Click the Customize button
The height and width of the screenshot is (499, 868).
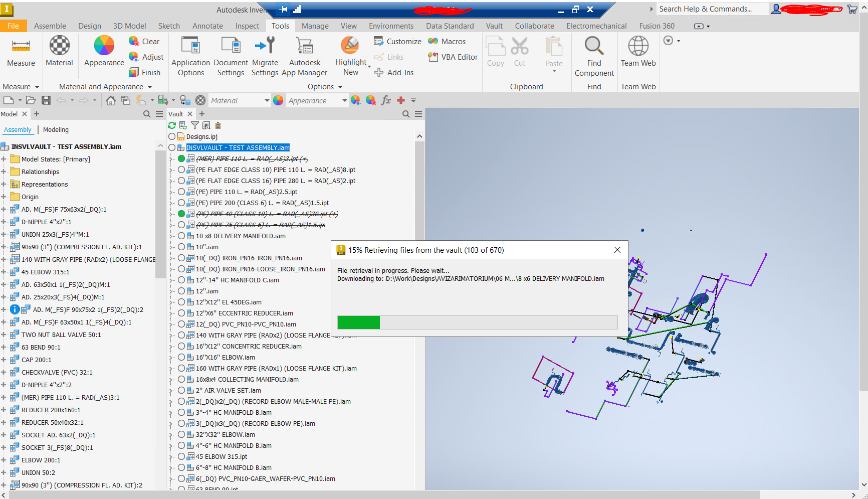[x=397, y=42]
